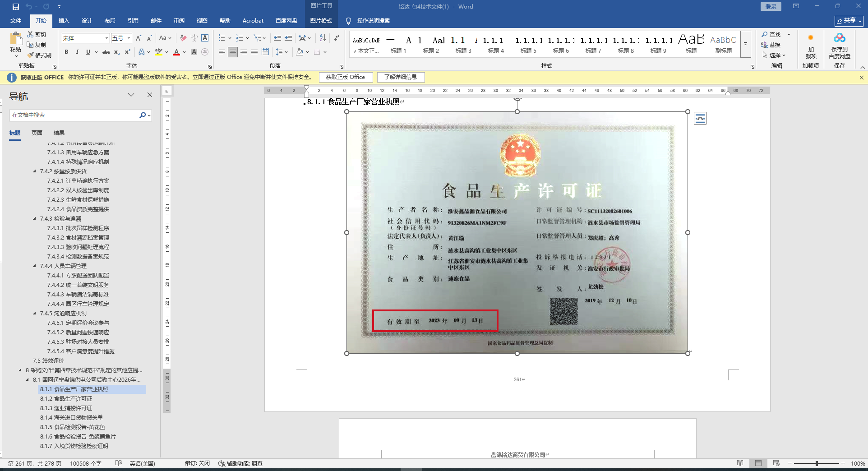The width and height of the screenshot is (868, 471).
Task: Click the navigation search field
Action: point(74,115)
